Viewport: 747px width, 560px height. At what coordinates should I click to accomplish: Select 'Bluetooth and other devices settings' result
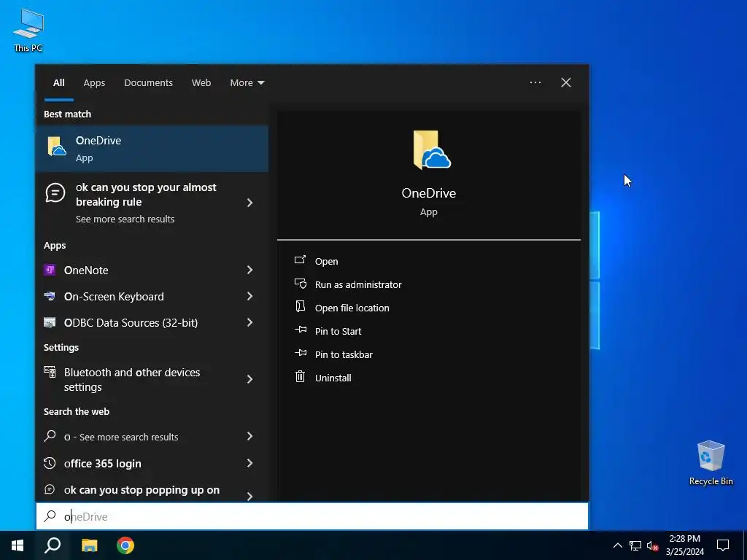[x=132, y=379]
